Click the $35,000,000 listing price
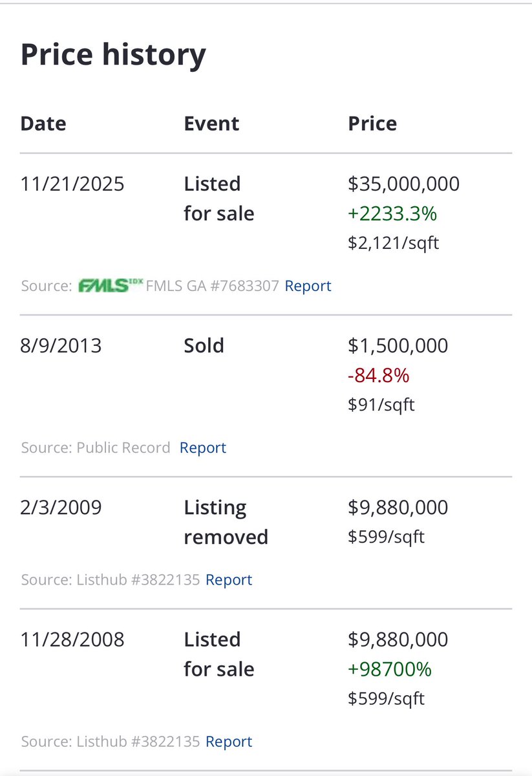 pos(404,184)
